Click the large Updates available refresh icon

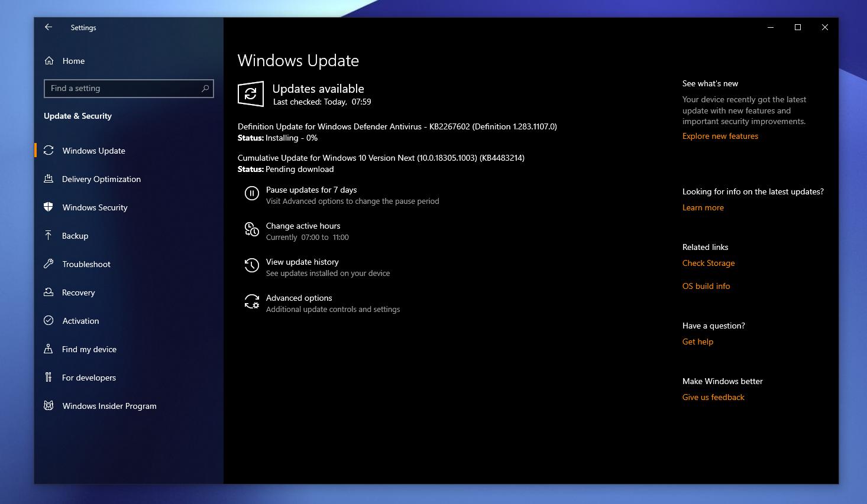pos(251,94)
